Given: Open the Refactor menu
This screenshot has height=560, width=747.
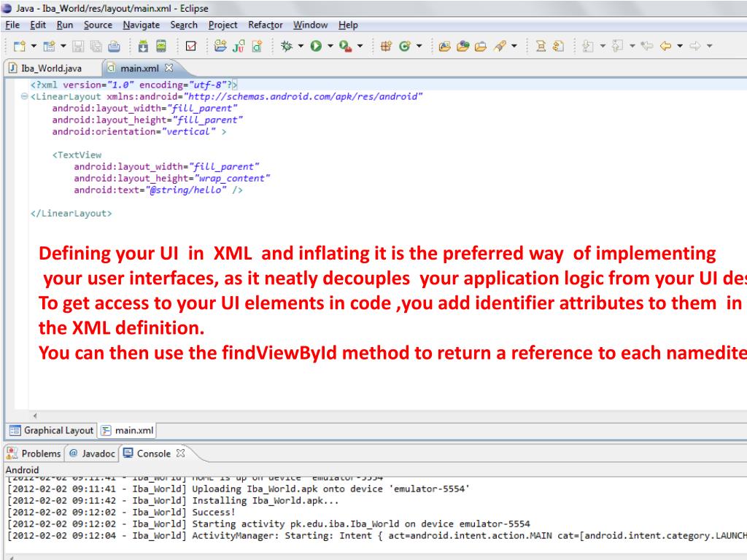Looking at the screenshot, I should [266, 26].
